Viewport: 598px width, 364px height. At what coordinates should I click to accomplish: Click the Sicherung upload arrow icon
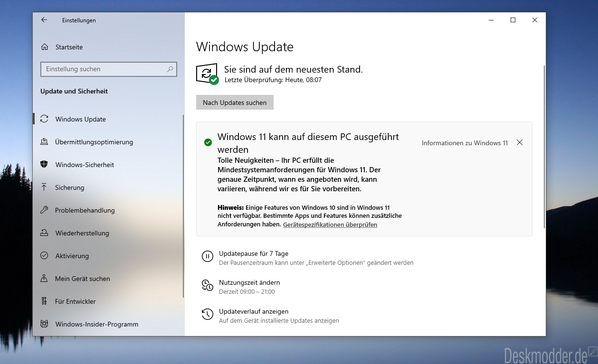pyautogui.click(x=44, y=187)
